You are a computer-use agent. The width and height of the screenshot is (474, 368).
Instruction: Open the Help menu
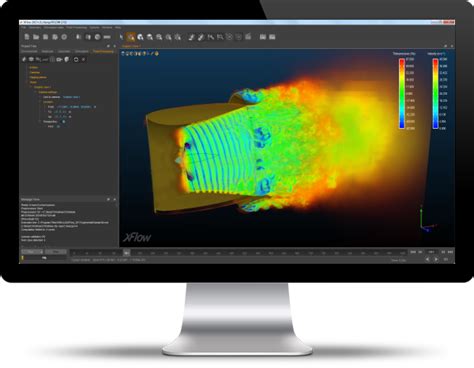click(x=118, y=27)
